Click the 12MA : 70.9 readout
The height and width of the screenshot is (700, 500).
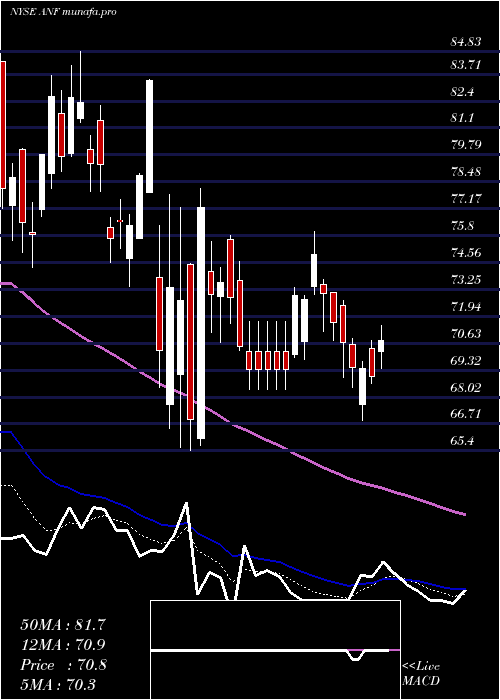click(x=63, y=645)
